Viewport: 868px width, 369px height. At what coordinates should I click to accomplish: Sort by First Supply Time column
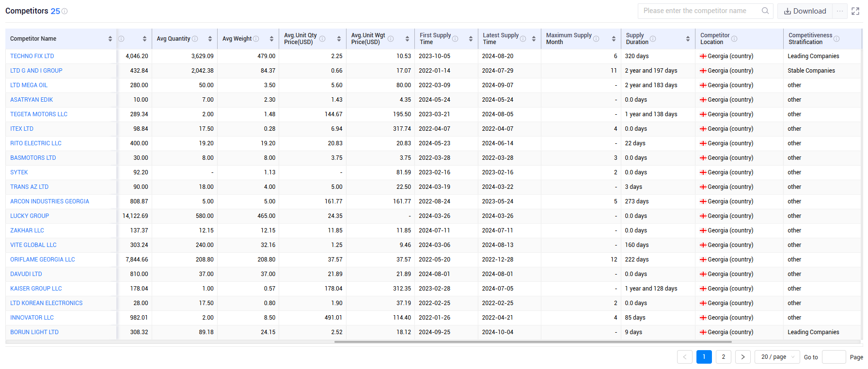tap(471, 39)
